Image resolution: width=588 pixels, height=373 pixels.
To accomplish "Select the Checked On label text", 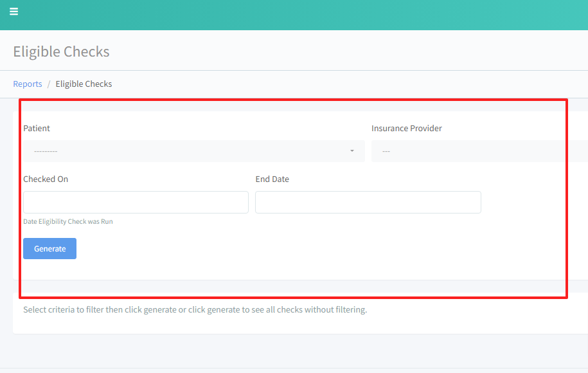I will [46, 179].
